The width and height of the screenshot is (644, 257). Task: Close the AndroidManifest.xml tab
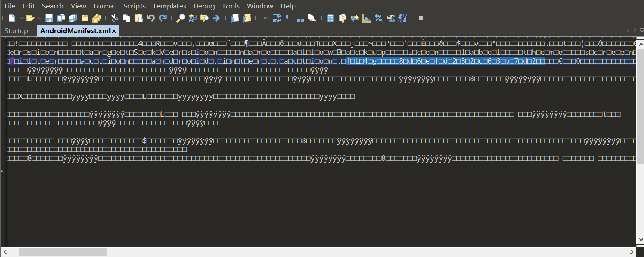pyautogui.click(x=114, y=31)
